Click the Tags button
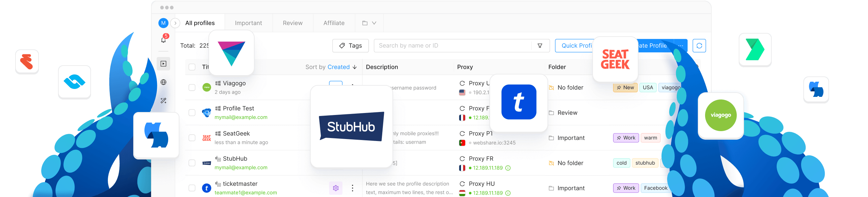 351,45
